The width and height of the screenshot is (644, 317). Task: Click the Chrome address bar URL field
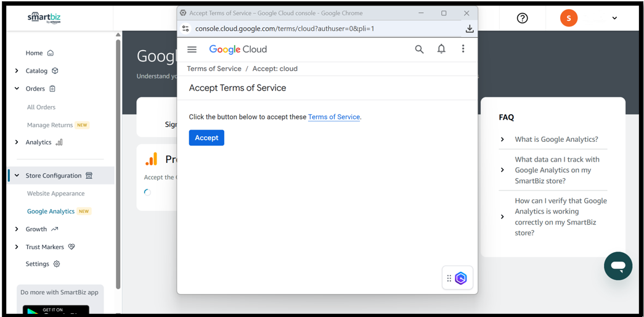308,28
